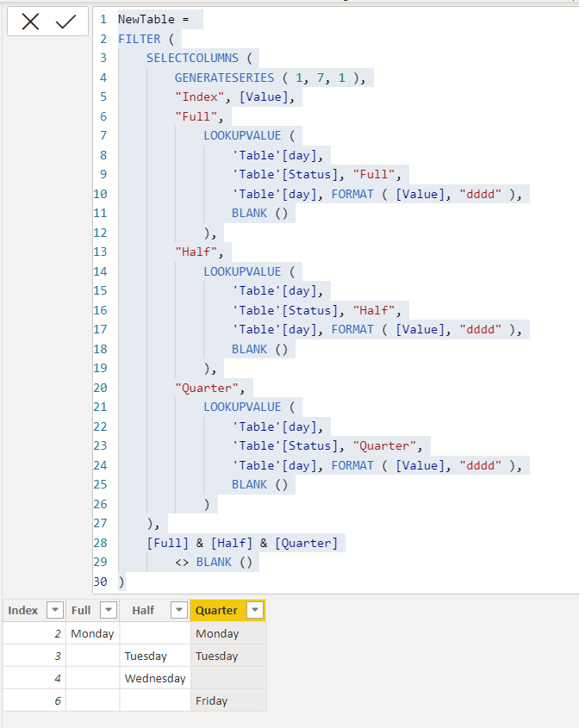This screenshot has width=579, height=728.
Task: Commit the formula with the checkmark icon
Action: click(65, 22)
